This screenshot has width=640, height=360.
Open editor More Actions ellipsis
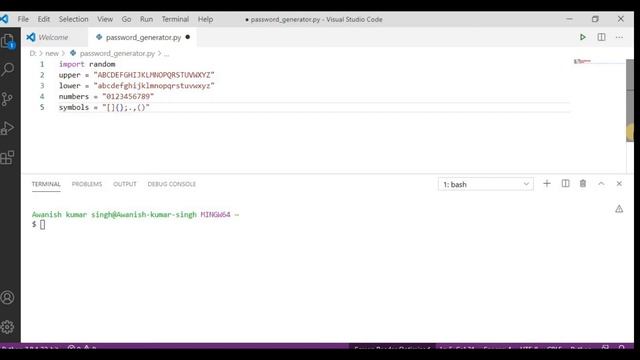619,37
